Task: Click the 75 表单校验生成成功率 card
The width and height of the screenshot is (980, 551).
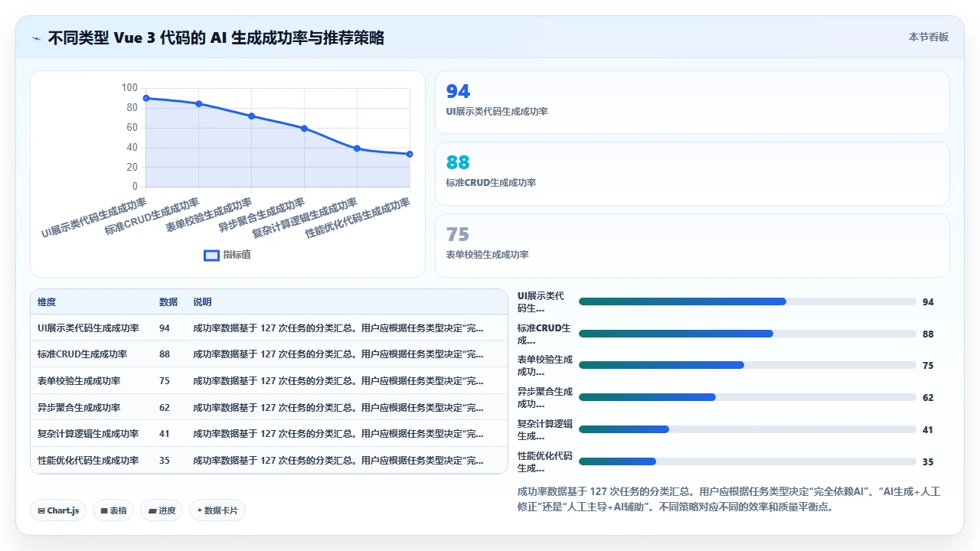Action: 692,246
